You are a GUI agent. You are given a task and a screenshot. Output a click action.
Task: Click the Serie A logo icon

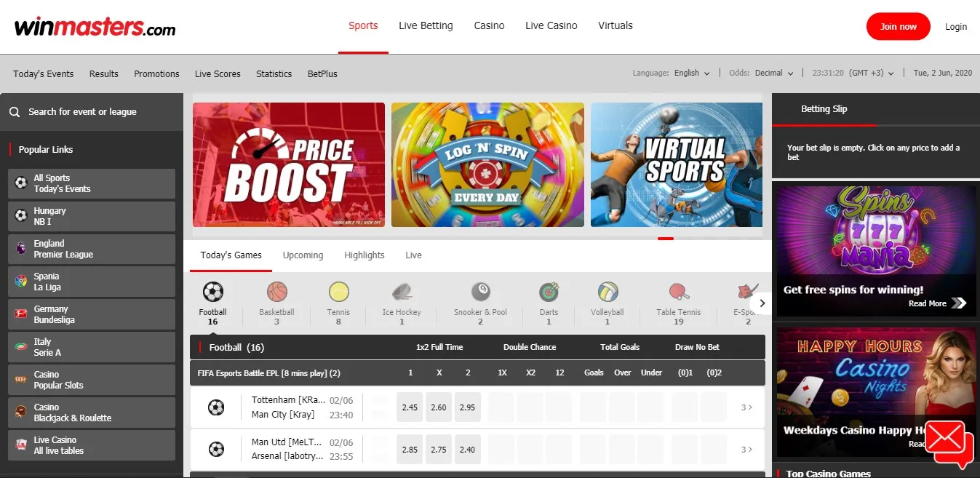(20, 347)
